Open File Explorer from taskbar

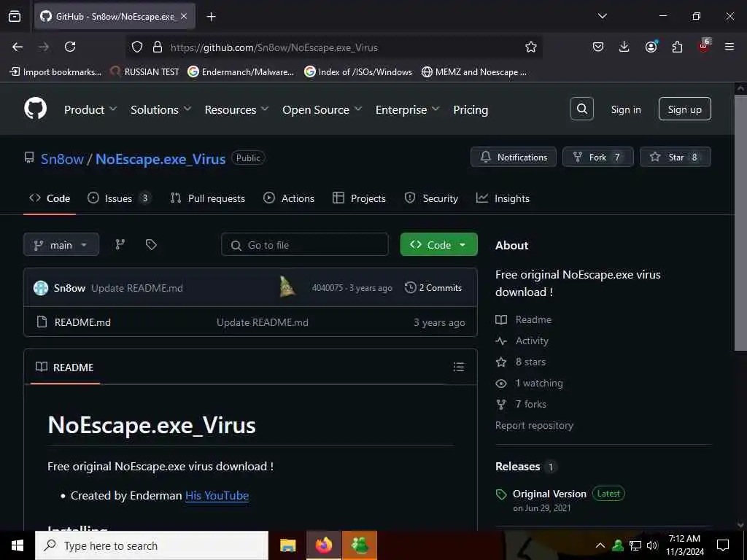click(287, 545)
